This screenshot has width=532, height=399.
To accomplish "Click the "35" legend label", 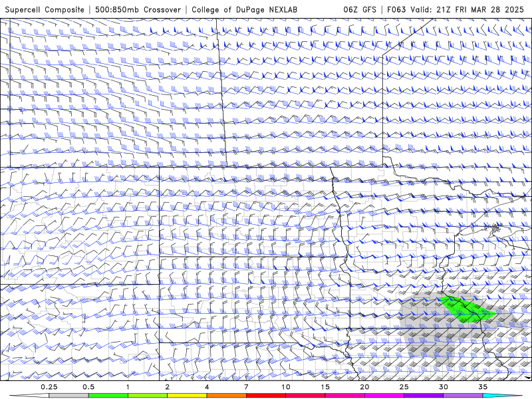I will [483, 387].
